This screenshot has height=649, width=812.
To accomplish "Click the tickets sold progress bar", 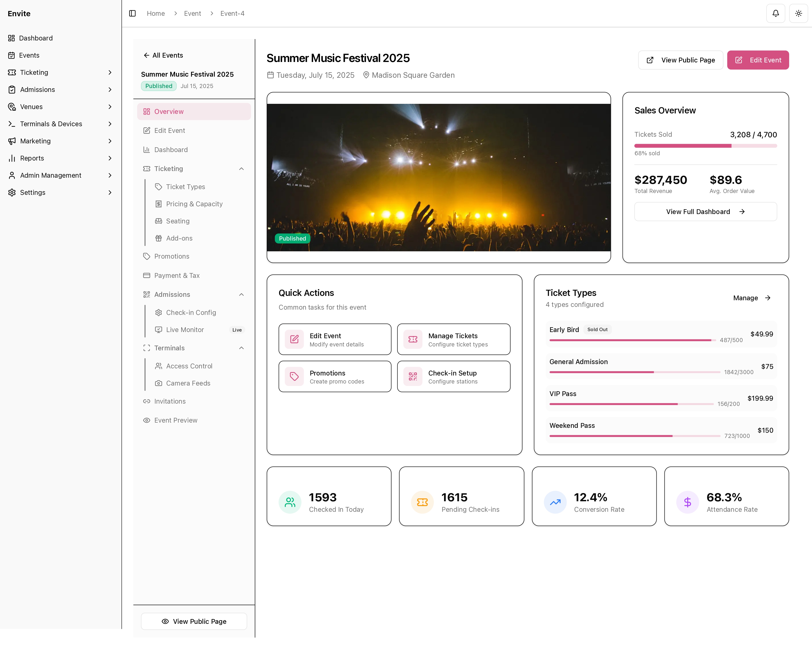I will pyautogui.click(x=706, y=146).
